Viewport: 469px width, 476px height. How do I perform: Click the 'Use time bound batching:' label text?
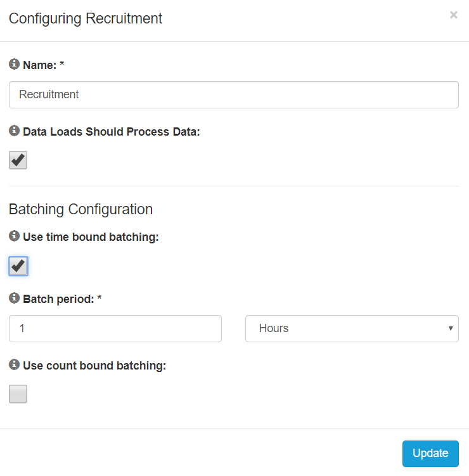pyautogui.click(x=91, y=237)
